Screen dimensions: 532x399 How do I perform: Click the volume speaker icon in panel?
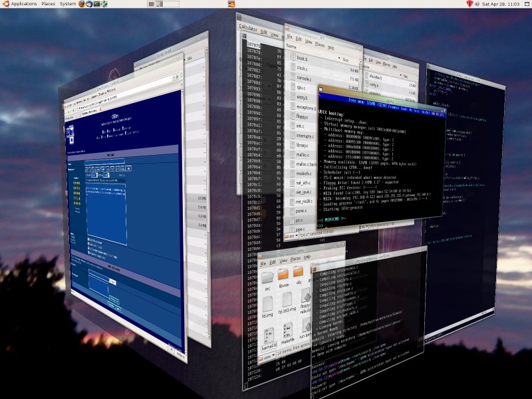(x=477, y=4)
